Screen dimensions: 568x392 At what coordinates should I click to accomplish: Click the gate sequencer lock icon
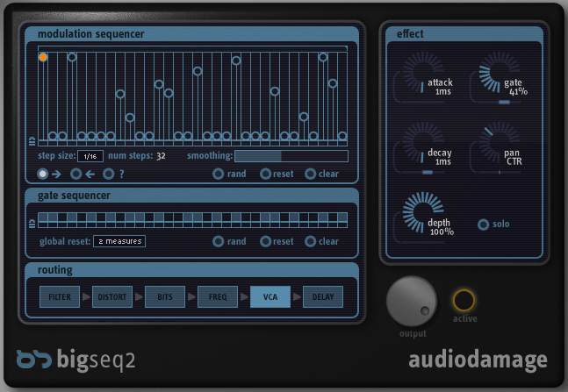[32, 224]
